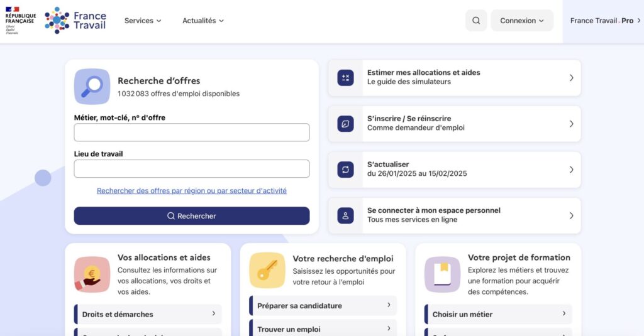Screen dimensions: 644x336
Task: Open the search by region or sector link
Action: [x=192, y=191]
